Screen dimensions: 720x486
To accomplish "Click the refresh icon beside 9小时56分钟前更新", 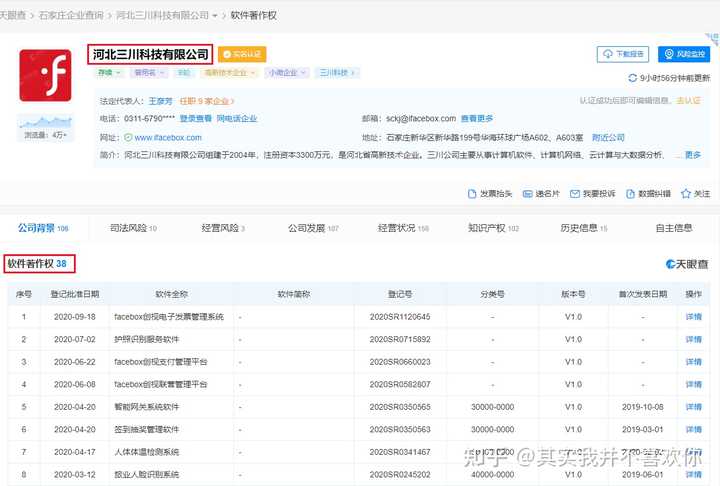I will 632,78.
